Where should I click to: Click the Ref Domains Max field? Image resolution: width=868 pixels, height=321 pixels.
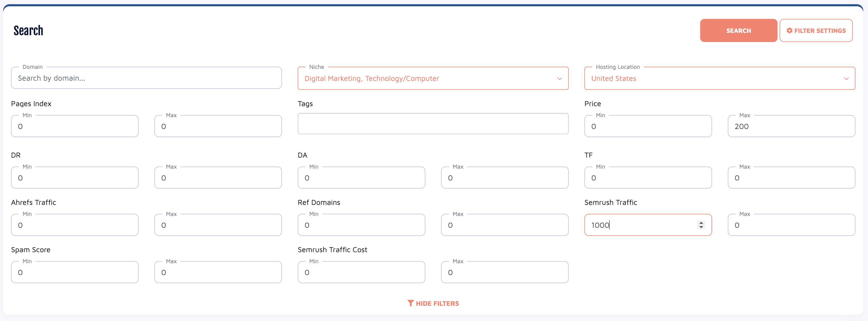point(504,225)
